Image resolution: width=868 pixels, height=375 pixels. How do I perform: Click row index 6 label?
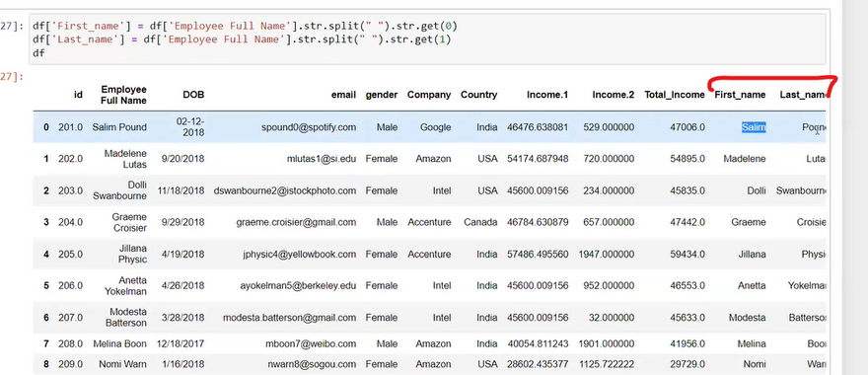(46, 318)
